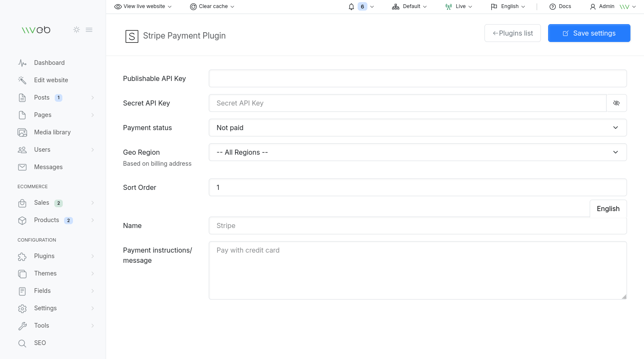Go back to Plugins list
The width and height of the screenshot is (644, 359).
click(x=512, y=33)
